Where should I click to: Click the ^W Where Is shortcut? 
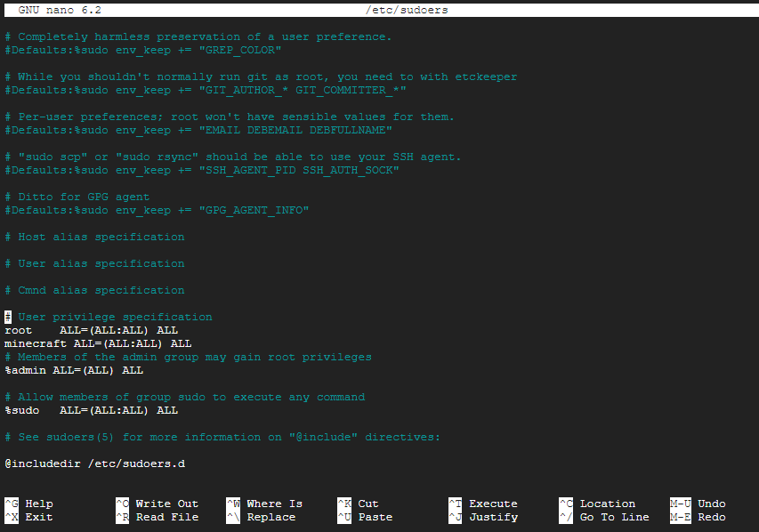click(264, 504)
